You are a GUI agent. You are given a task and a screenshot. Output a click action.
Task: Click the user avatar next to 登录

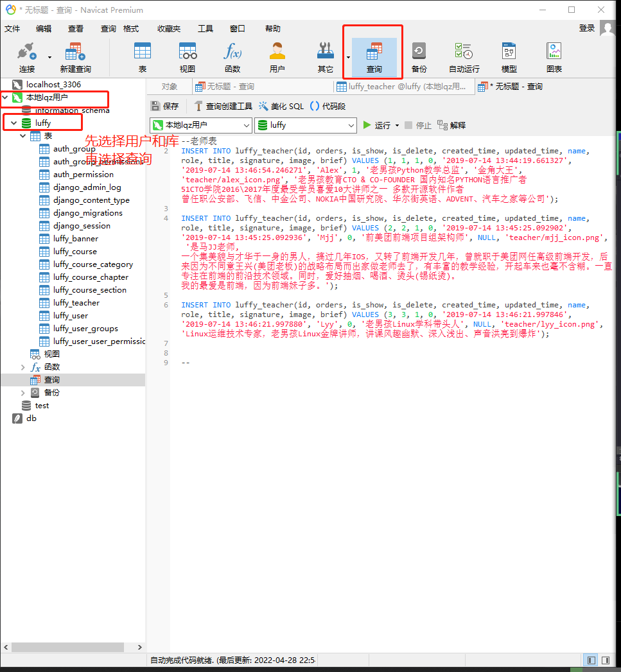(x=608, y=28)
